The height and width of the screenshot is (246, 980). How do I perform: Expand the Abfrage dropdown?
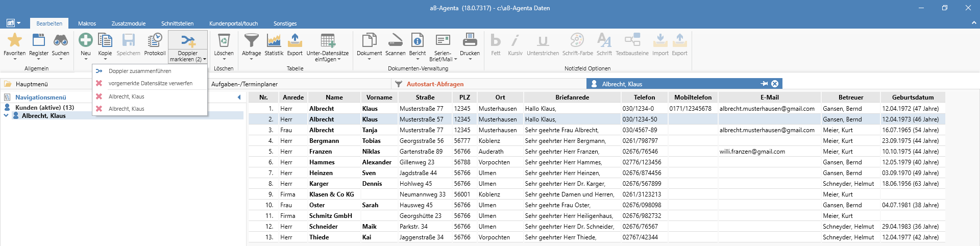[251, 59]
